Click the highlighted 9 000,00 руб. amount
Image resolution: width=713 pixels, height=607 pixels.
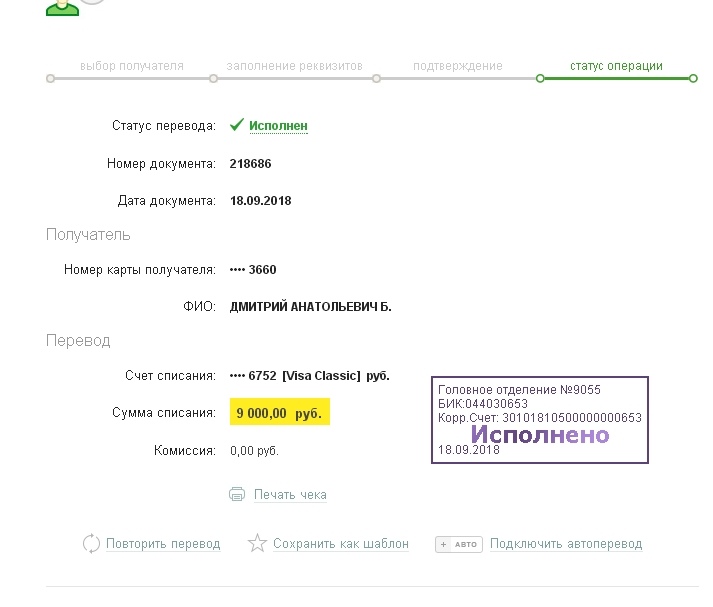tap(279, 413)
